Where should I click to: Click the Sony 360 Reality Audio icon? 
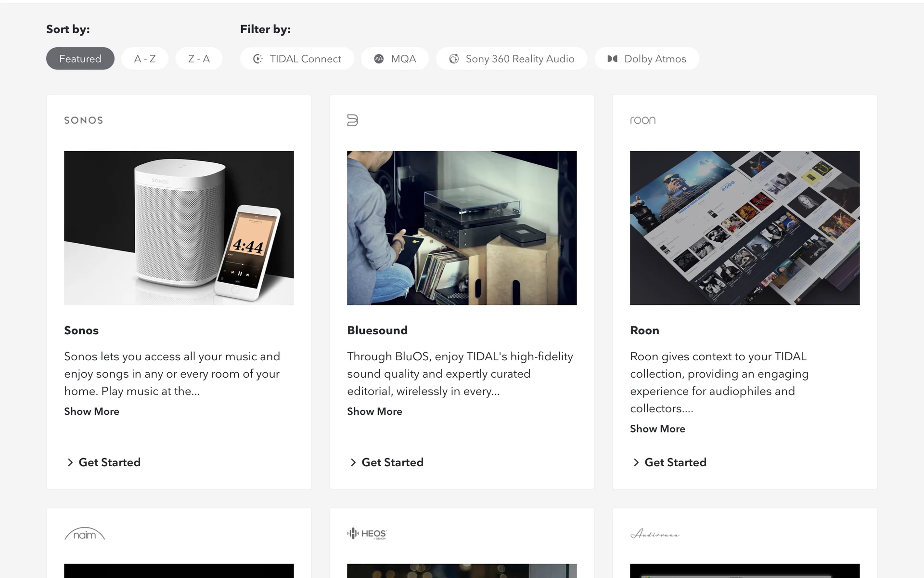[453, 59]
